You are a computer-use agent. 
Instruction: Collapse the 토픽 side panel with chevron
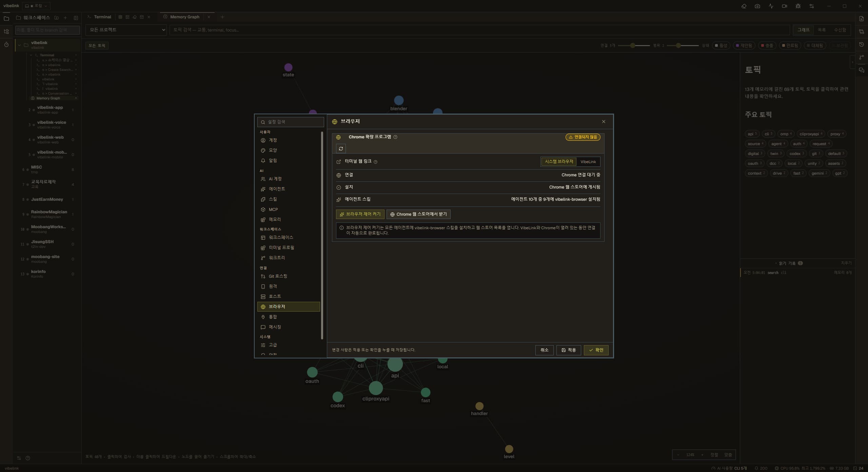852,62
